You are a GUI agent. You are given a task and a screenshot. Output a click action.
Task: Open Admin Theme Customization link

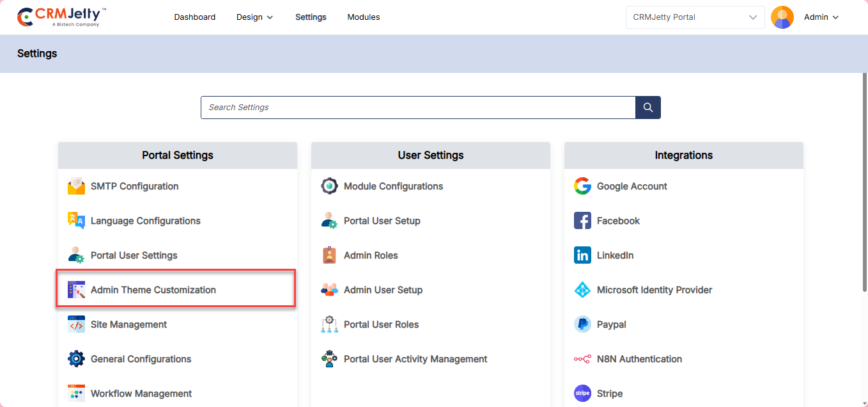point(153,290)
